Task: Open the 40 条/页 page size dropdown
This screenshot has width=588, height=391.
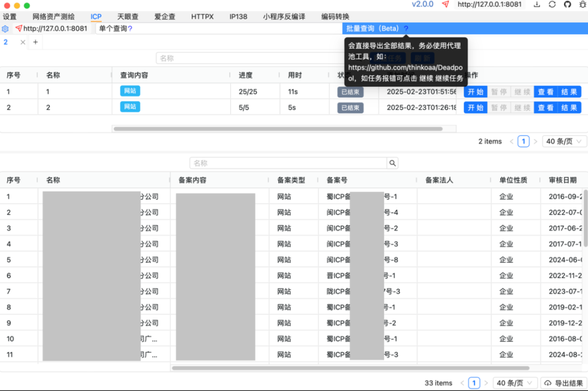Action: [x=515, y=383]
